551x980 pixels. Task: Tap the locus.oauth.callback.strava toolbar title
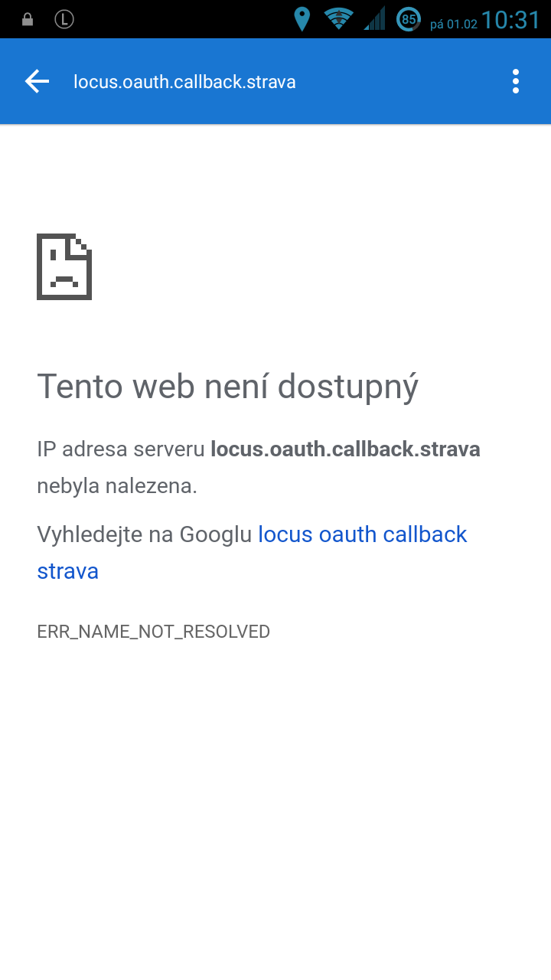pos(184,82)
